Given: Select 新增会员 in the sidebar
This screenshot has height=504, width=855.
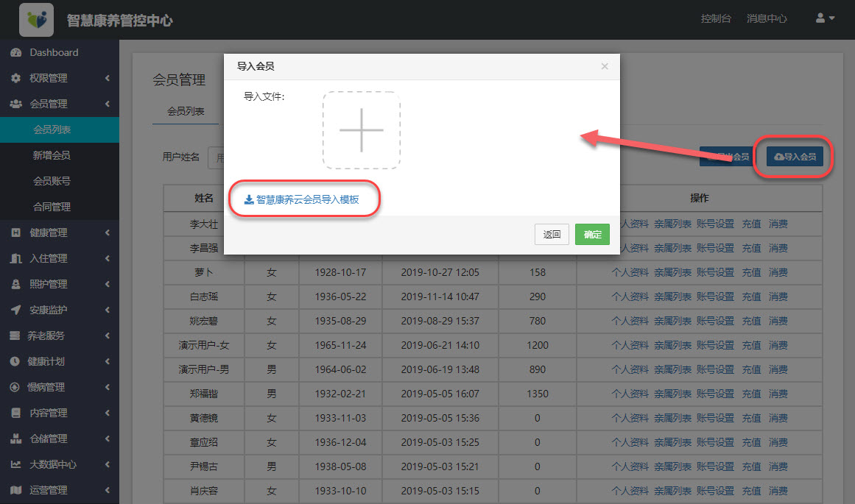Looking at the screenshot, I should (x=52, y=155).
